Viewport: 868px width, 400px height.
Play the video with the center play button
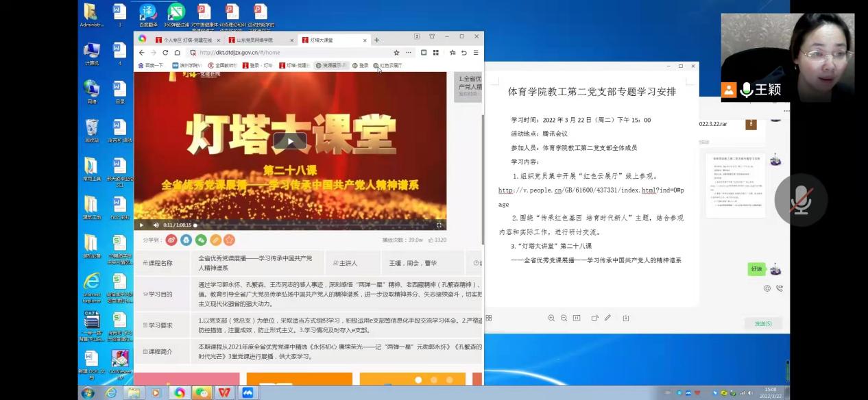(x=291, y=141)
